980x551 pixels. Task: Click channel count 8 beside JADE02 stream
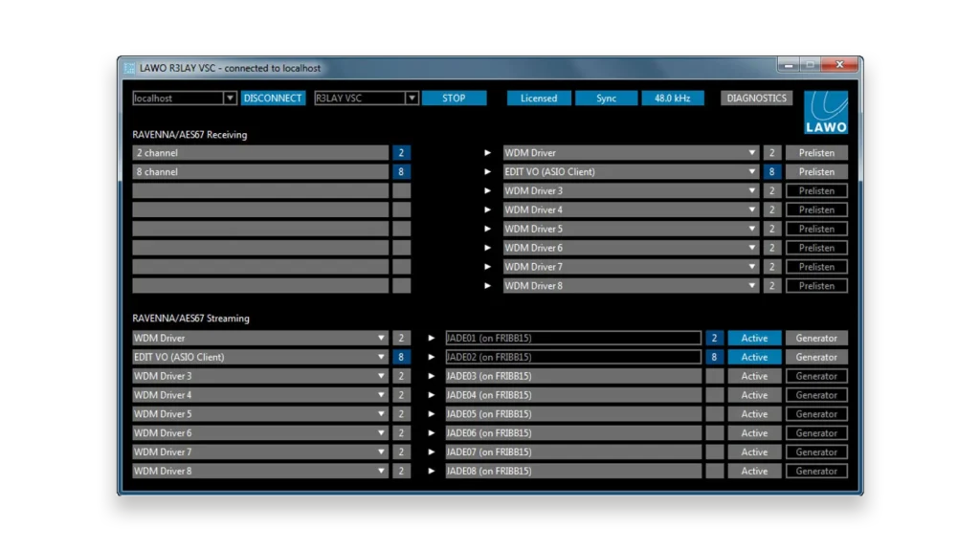714,358
